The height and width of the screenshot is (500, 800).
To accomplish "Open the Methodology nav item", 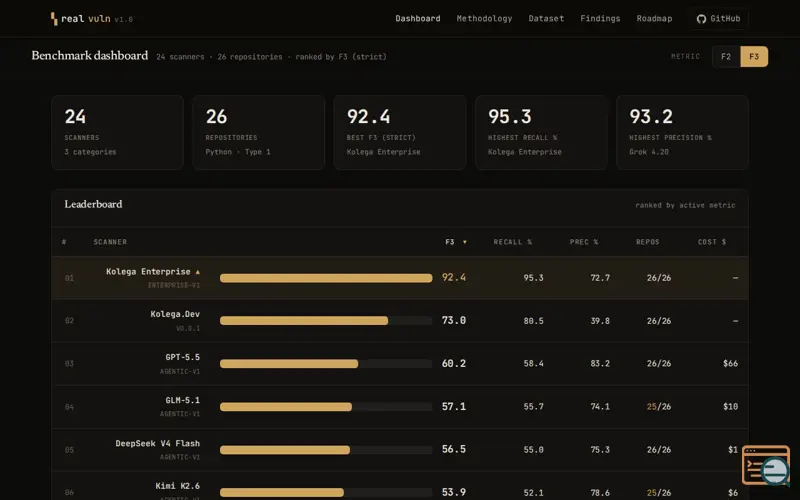I will point(484,18).
